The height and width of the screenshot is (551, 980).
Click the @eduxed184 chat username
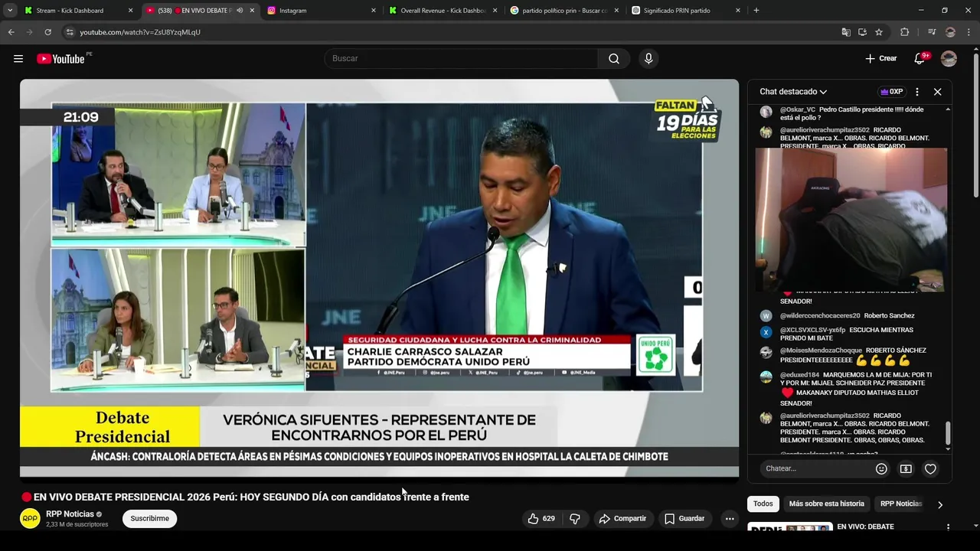coord(800,375)
